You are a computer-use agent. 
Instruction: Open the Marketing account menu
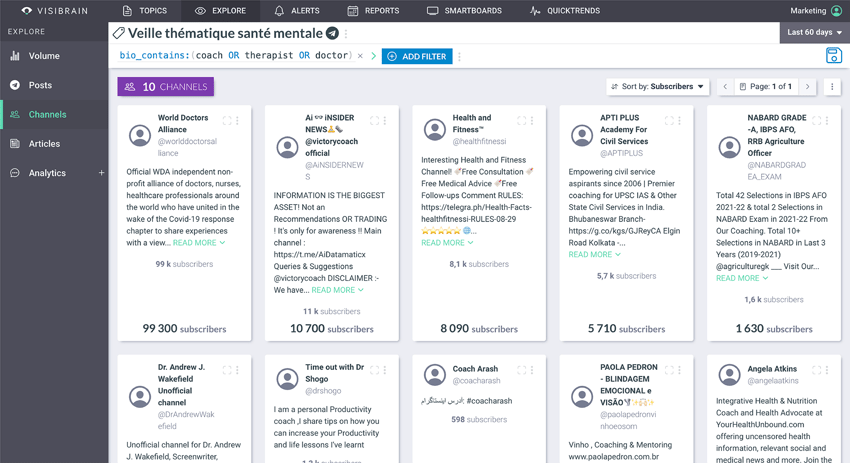(x=816, y=10)
